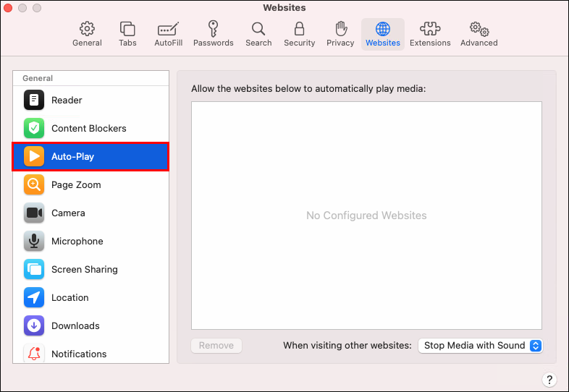Open the Stop Media with Sound dropdown
569x392 pixels.
(480, 346)
